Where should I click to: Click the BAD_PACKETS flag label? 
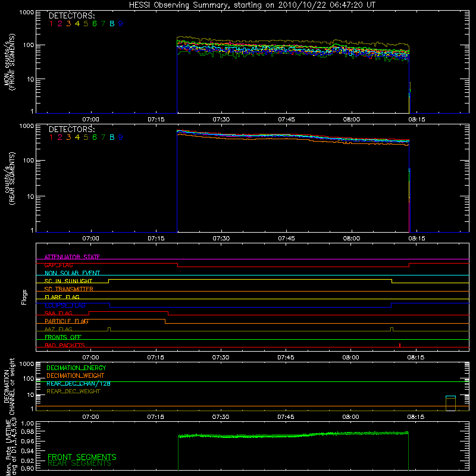pos(65,345)
